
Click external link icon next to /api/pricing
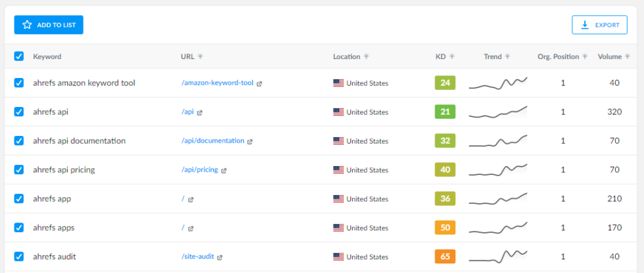pos(224,170)
